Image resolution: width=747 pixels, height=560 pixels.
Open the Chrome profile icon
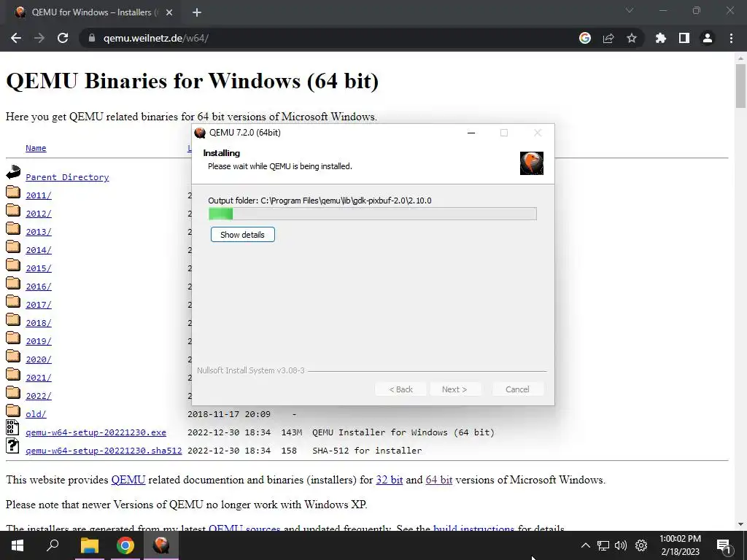tap(708, 38)
